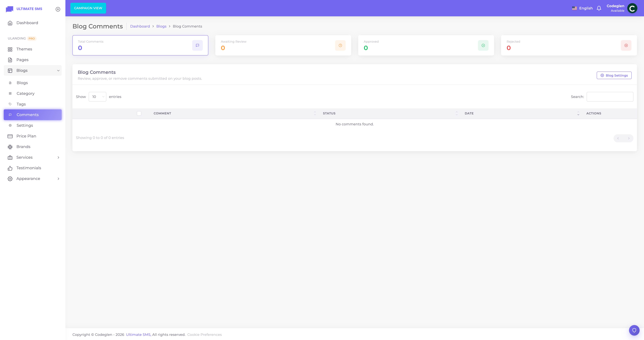
Task: Open the Show entries dropdown
Action: click(97, 97)
